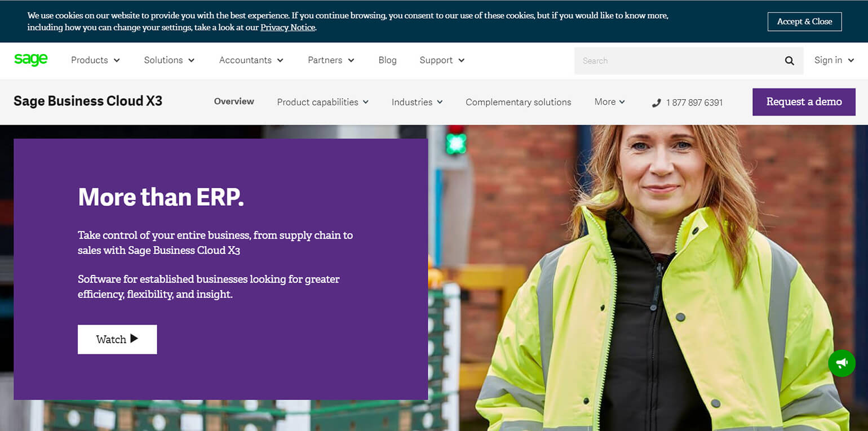The image size is (868, 431).
Task: Open the Partners dropdown
Action: coord(331,60)
